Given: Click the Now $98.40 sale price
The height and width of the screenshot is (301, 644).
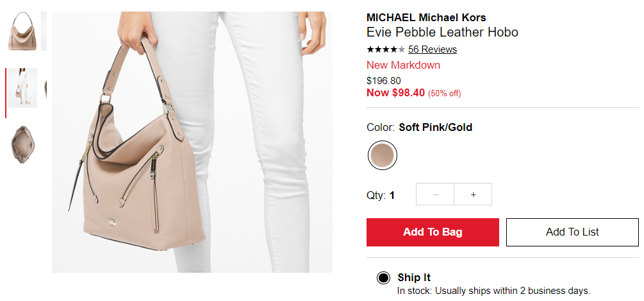Looking at the screenshot, I should pos(395,93).
